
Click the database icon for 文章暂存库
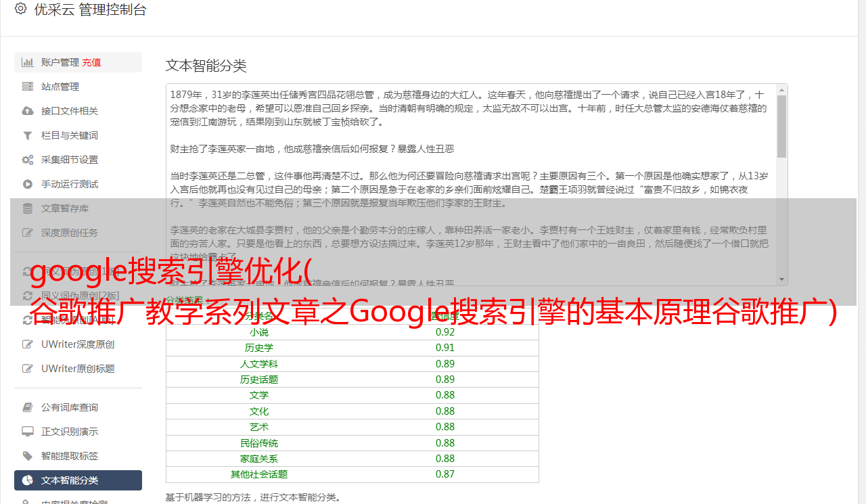pyautogui.click(x=28, y=208)
